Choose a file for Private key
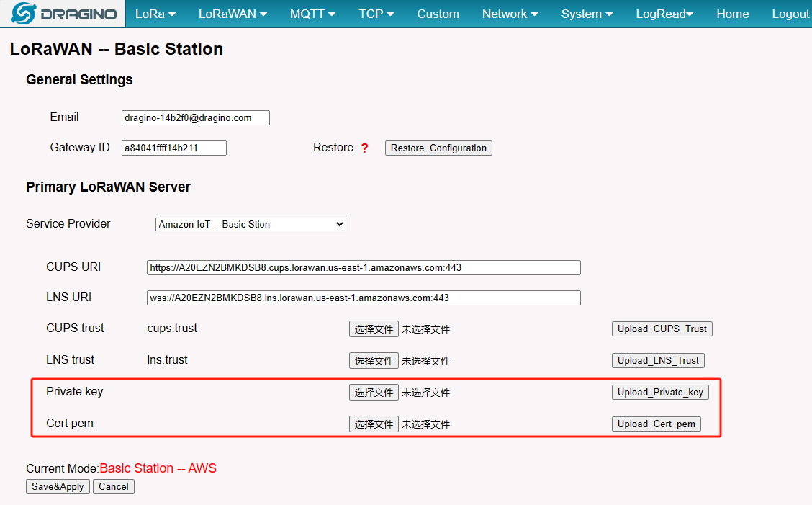This screenshot has width=812, height=505. [374, 393]
